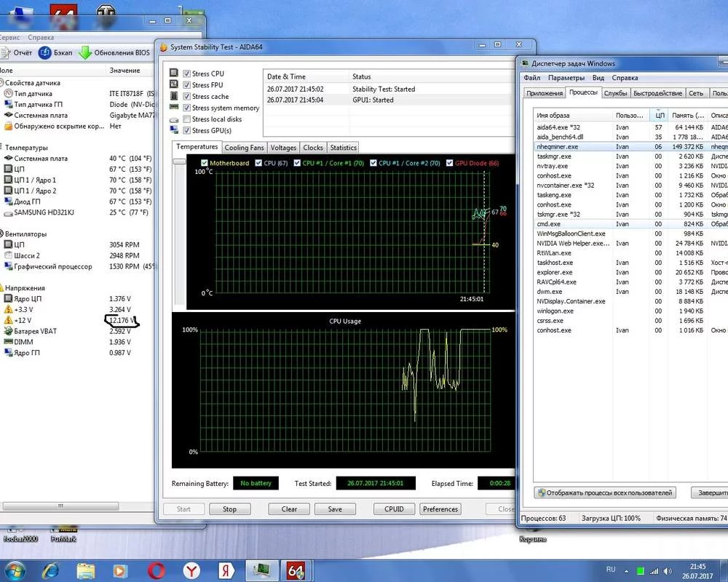This screenshot has height=582, width=728.
Task: Click the Backup (Бэкап) toolbar icon
Action: [x=45, y=52]
